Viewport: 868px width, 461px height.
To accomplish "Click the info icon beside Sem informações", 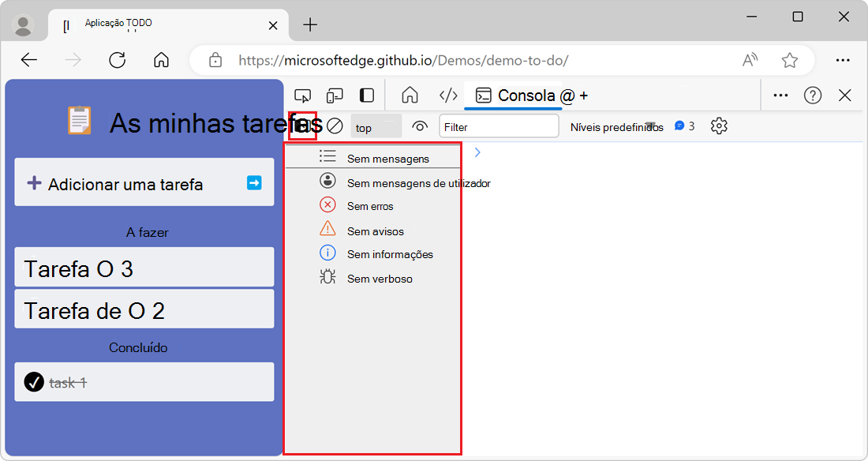I will point(327,253).
